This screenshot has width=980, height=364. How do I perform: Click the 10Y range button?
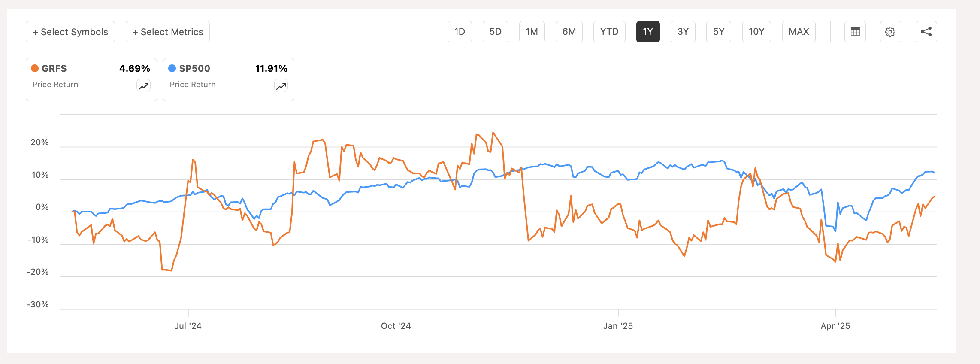pos(756,31)
